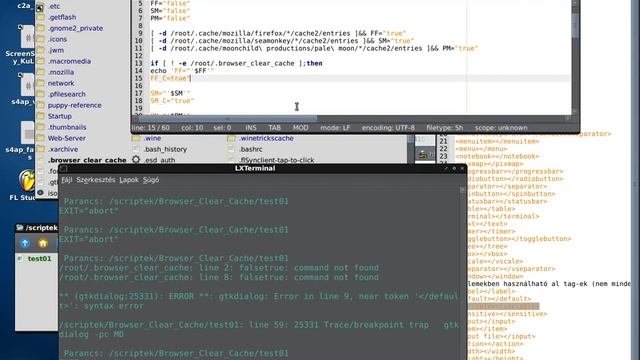Open the .winetrickscache folder icon
The image size is (640, 360).
tap(231, 139)
